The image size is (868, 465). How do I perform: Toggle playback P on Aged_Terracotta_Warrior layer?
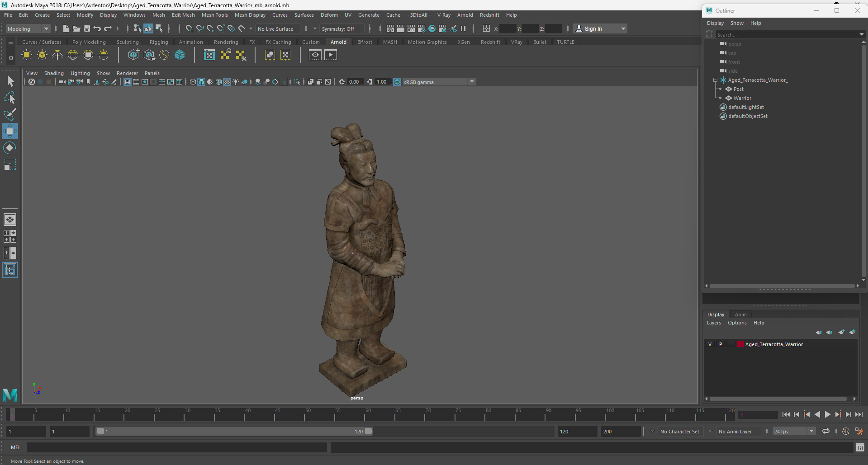[x=721, y=344]
